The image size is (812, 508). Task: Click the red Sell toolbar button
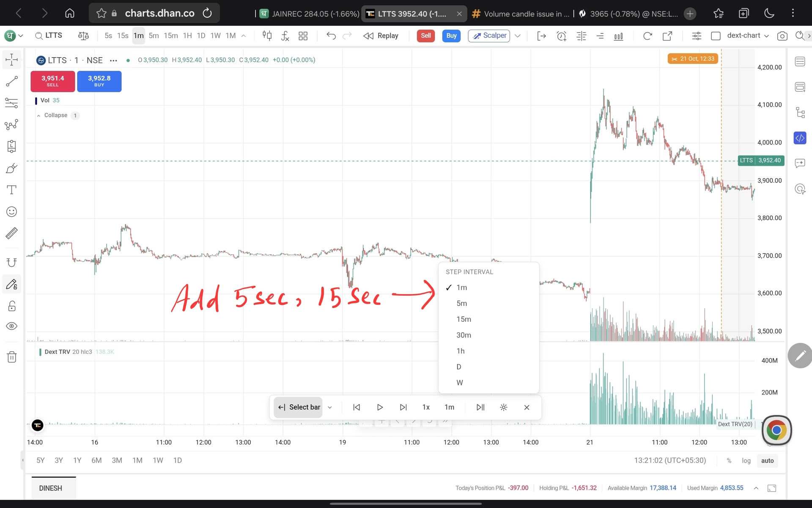426,36
